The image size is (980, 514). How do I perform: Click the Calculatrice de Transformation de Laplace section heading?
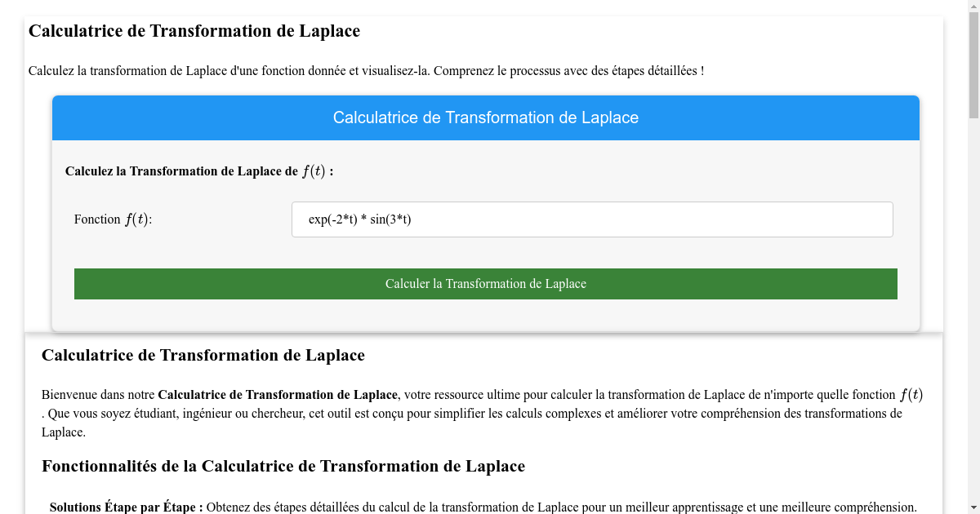click(x=203, y=355)
